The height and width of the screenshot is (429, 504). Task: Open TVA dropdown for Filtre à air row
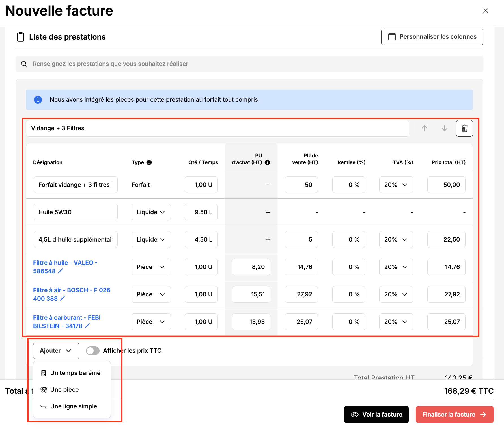(396, 294)
